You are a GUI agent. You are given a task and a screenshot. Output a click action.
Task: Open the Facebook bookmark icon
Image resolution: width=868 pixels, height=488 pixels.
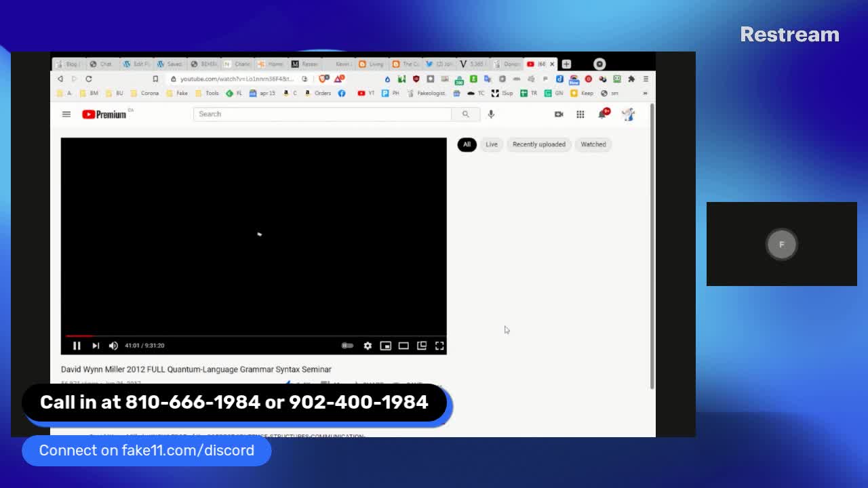tap(342, 94)
